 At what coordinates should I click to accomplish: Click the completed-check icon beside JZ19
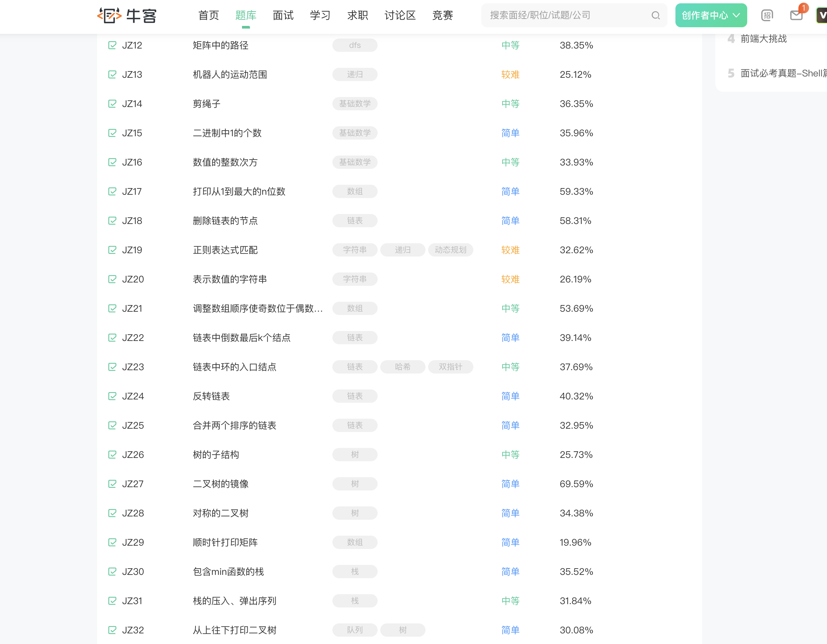pyautogui.click(x=112, y=250)
